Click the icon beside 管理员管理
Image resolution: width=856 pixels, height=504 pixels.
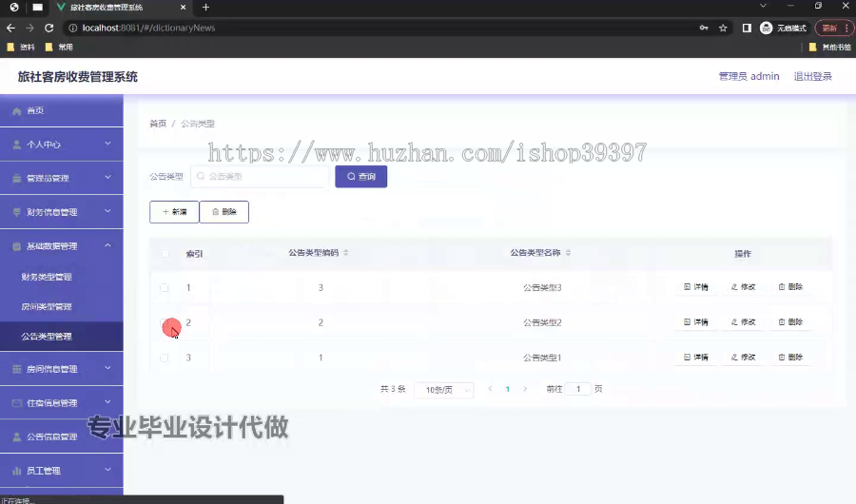[16, 179]
